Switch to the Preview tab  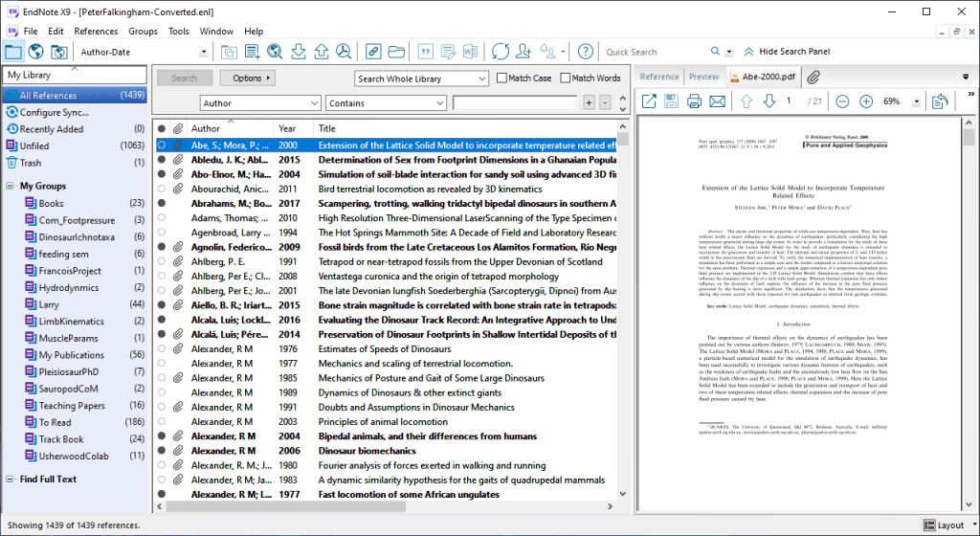(x=703, y=77)
